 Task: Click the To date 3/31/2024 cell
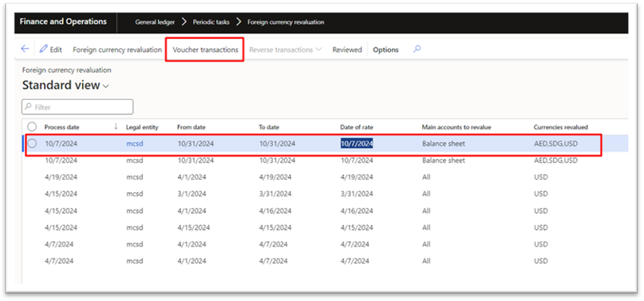[275, 194]
